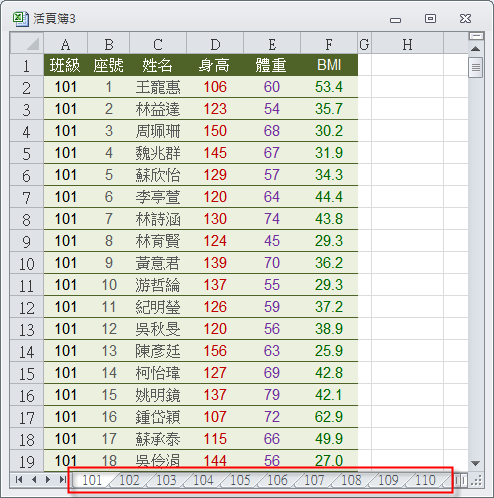Select column H header
The image size is (494, 498).
[x=407, y=43]
